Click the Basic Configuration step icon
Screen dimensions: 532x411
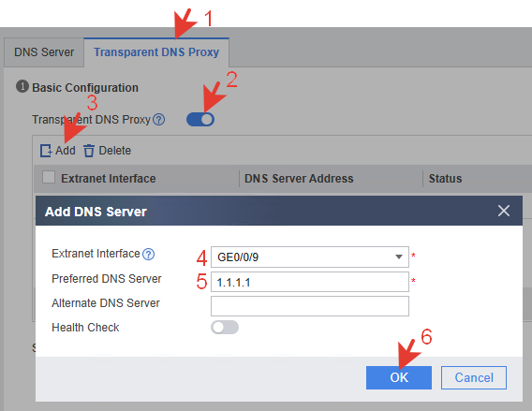coord(22,86)
